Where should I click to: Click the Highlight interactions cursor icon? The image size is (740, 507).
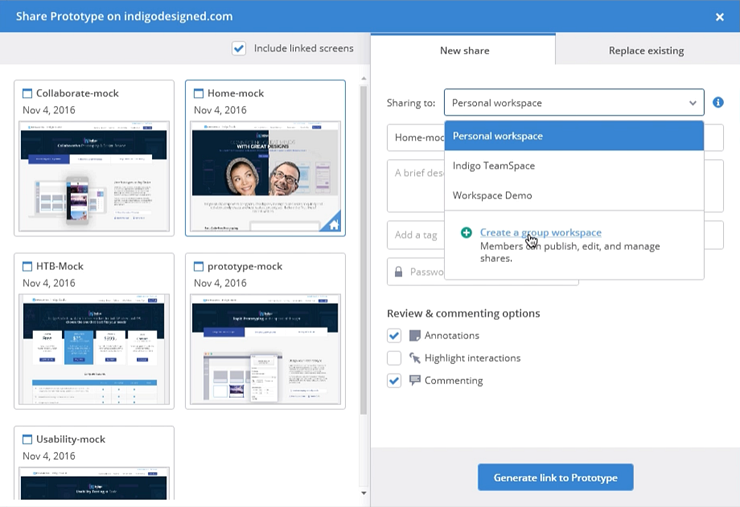415,358
